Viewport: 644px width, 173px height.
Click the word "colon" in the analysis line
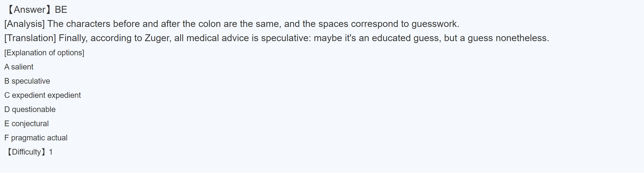click(x=210, y=24)
